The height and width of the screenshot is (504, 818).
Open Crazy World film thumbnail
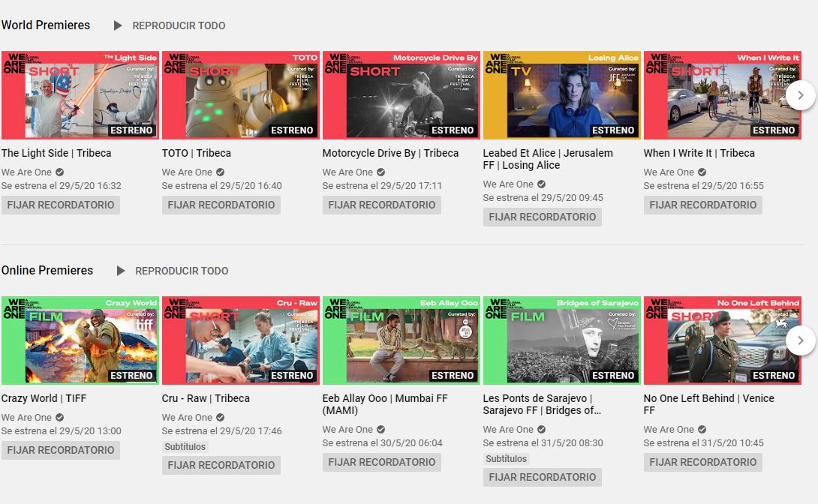pyautogui.click(x=80, y=340)
